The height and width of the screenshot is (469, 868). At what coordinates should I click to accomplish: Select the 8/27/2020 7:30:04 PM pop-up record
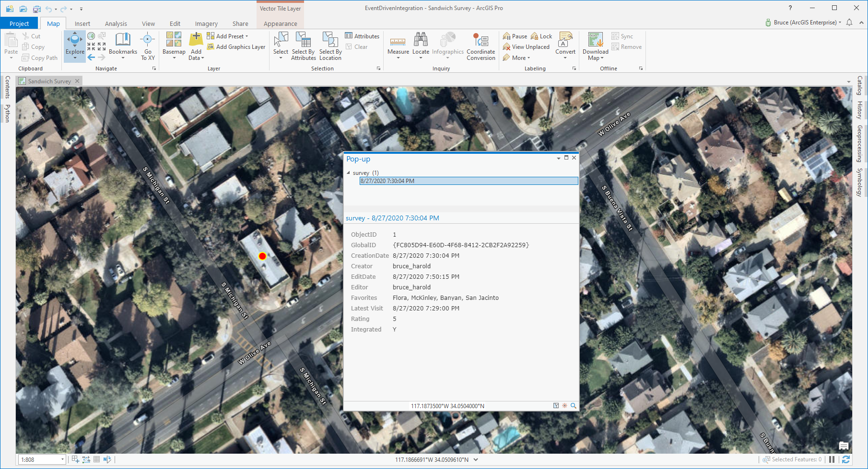click(x=469, y=181)
